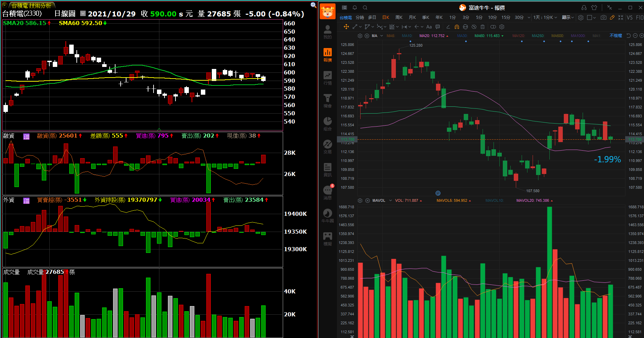Delete drawings with the trash icon
Screen dimensions: 644x338
click(x=483, y=27)
